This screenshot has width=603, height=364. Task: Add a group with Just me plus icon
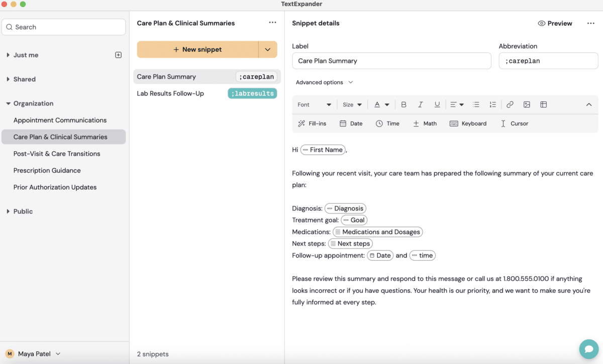tap(119, 55)
